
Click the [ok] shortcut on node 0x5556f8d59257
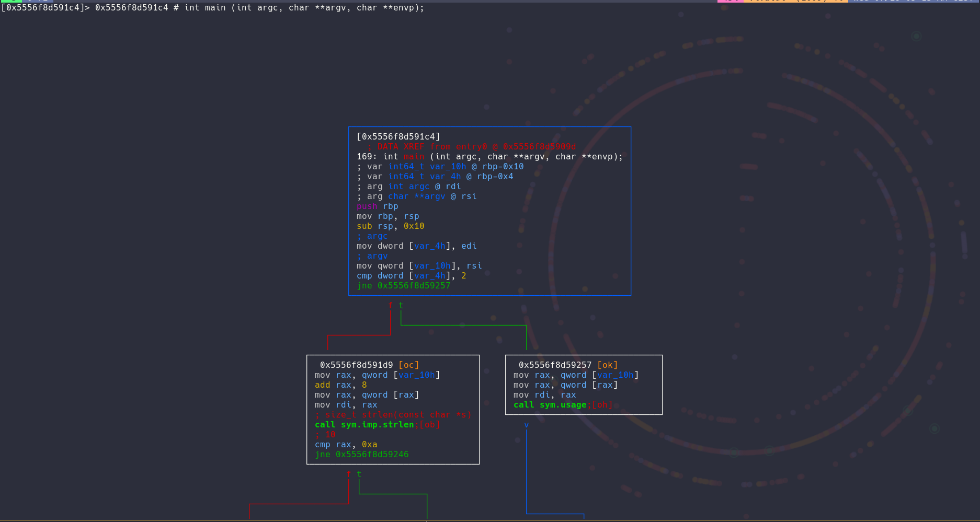pyautogui.click(x=607, y=365)
